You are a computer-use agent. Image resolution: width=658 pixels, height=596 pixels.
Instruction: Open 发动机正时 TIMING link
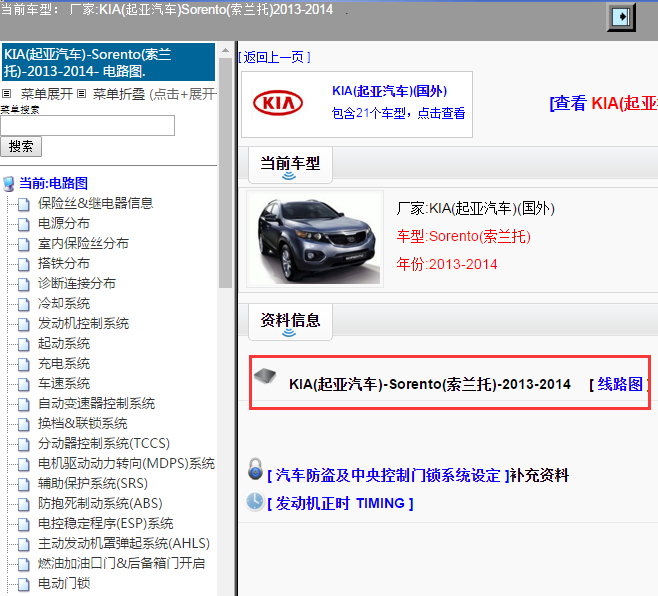[340, 503]
